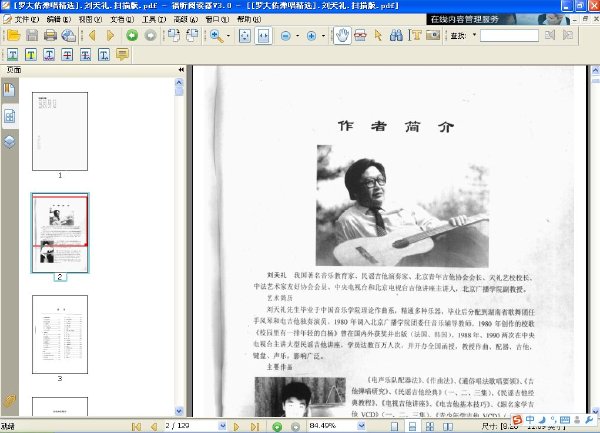
Task: Click the Print icon in toolbar
Action: click(x=50, y=36)
